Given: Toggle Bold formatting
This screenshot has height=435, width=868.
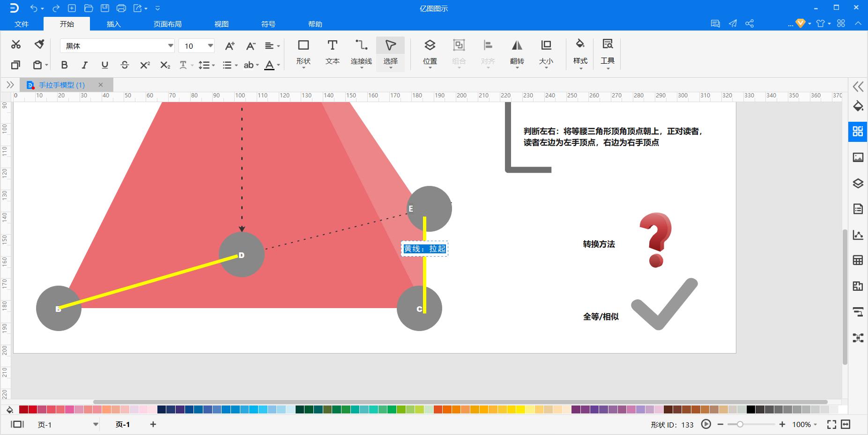Looking at the screenshot, I should 64,65.
